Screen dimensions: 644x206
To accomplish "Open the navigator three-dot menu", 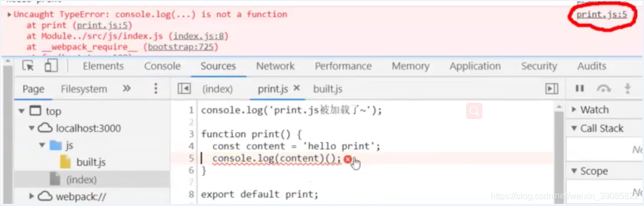I will tap(155, 89).
